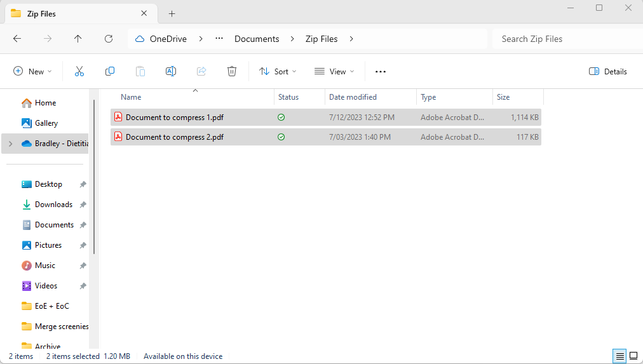Expand the Bradley OneDrive tree node
The width and height of the screenshot is (643, 364).
point(10,144)
